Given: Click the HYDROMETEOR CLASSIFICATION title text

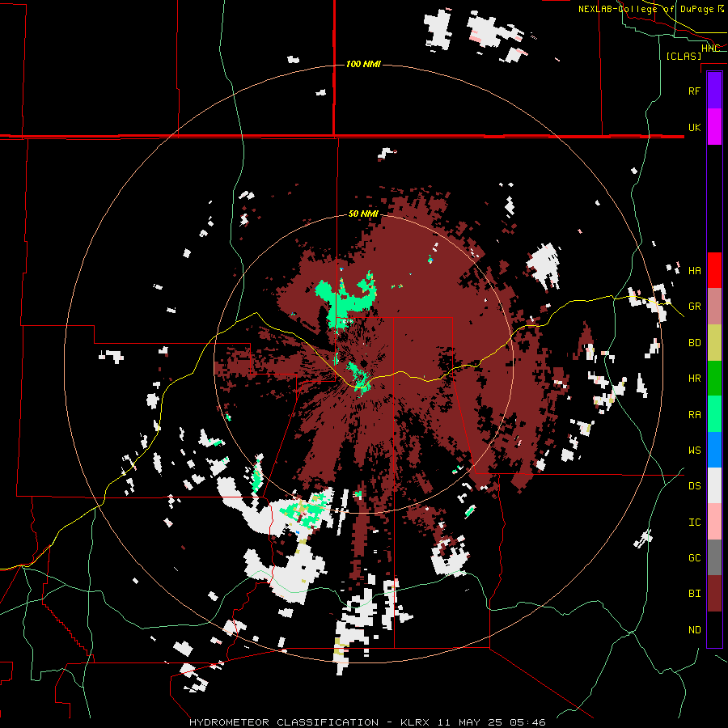Looking at the screenshot, I should (x=284, y=722).
